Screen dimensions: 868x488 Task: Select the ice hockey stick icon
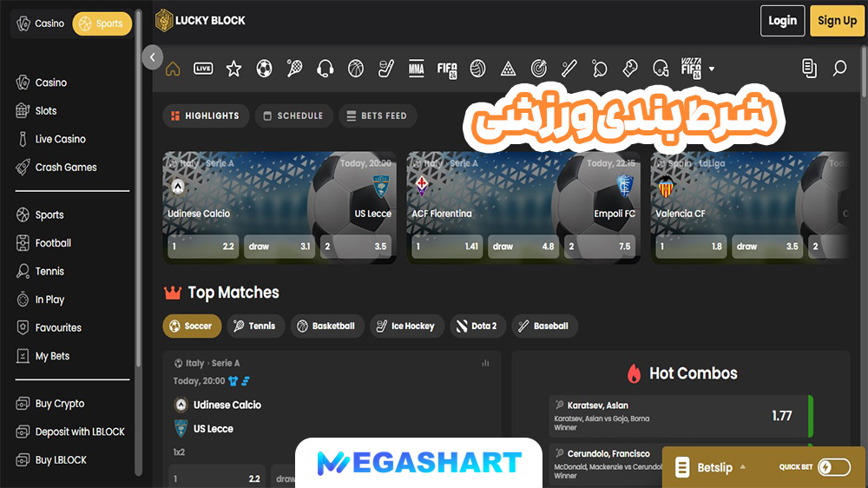pyautogui.click(x=386, y=69)
